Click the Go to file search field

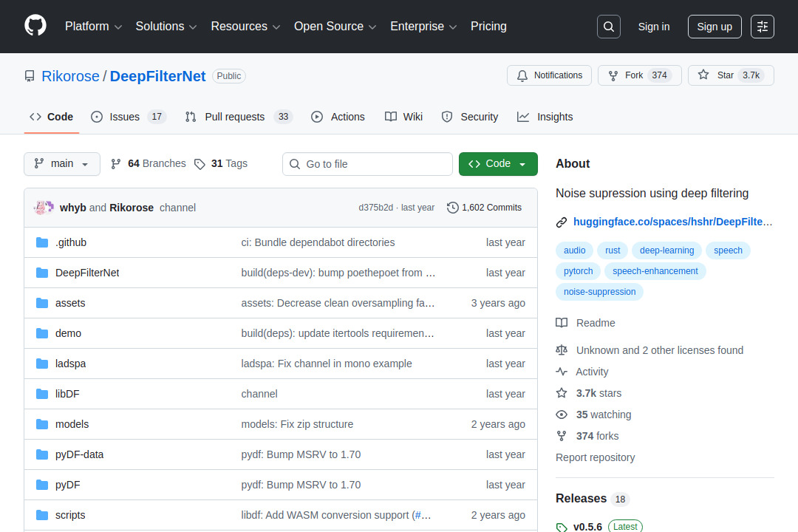point(367,163)
